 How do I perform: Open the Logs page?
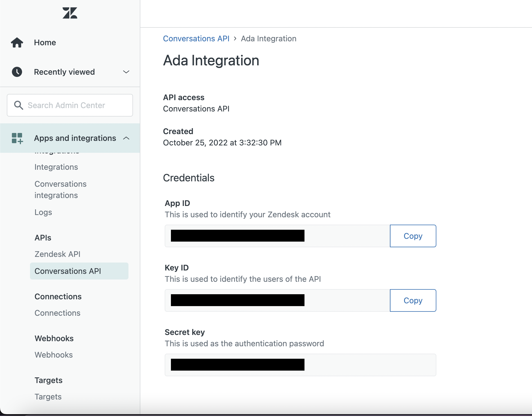(43, 212)
